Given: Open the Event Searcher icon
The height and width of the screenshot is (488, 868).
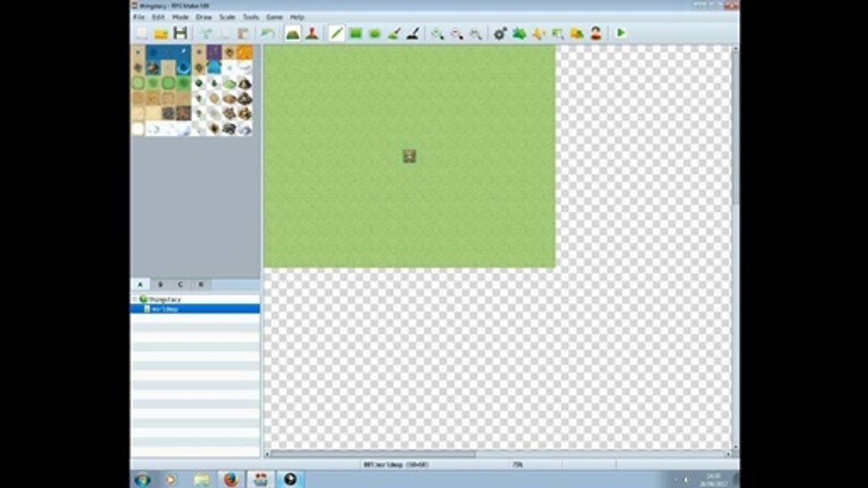Looking at the screenshot, I should [557, 33].
